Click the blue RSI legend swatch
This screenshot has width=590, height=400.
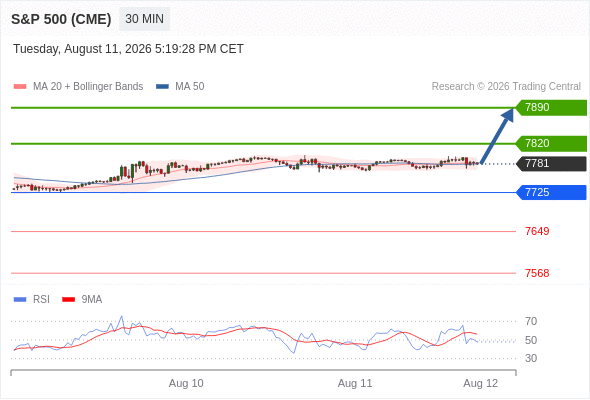(20, 300)
